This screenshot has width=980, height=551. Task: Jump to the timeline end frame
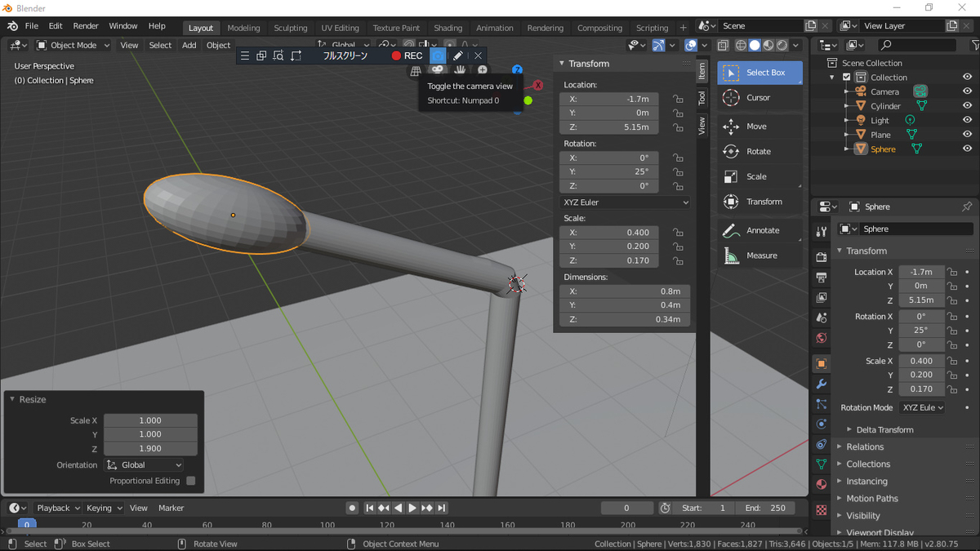tap(442, 508)
